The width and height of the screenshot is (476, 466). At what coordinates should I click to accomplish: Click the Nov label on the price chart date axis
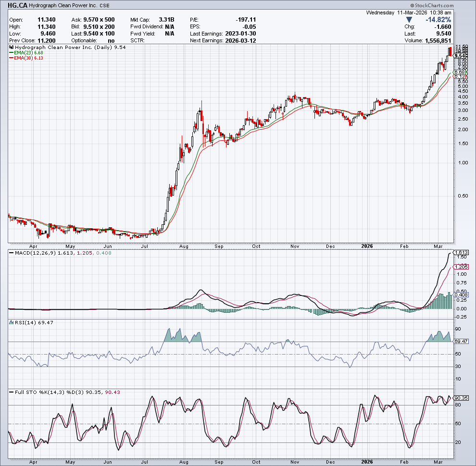click(x=295, y=246)
